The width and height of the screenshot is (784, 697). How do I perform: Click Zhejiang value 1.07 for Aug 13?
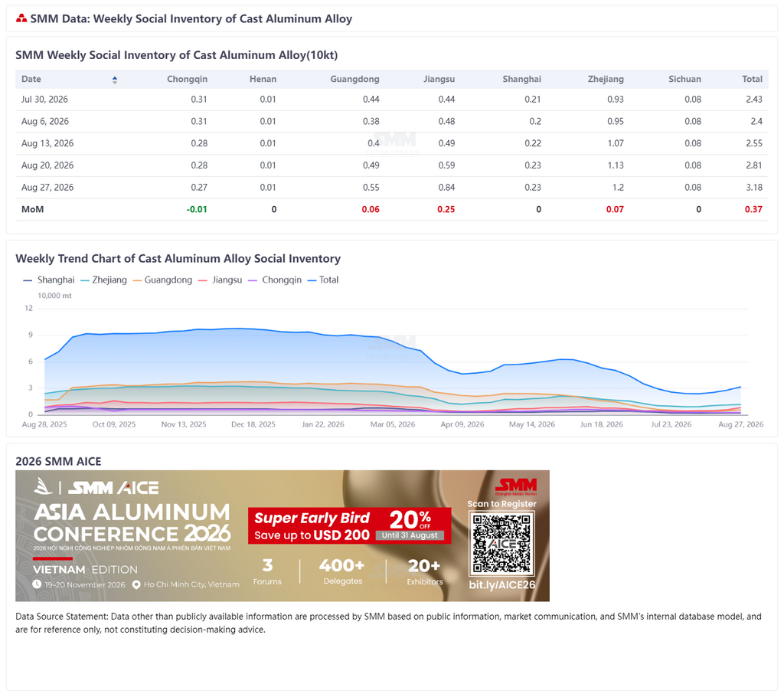pyautogui.click(x=616, y=143)
